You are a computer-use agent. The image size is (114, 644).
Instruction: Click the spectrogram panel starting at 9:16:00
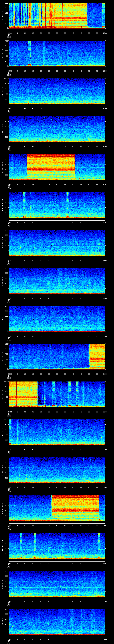pyautogui.click(x=57, y=91)
